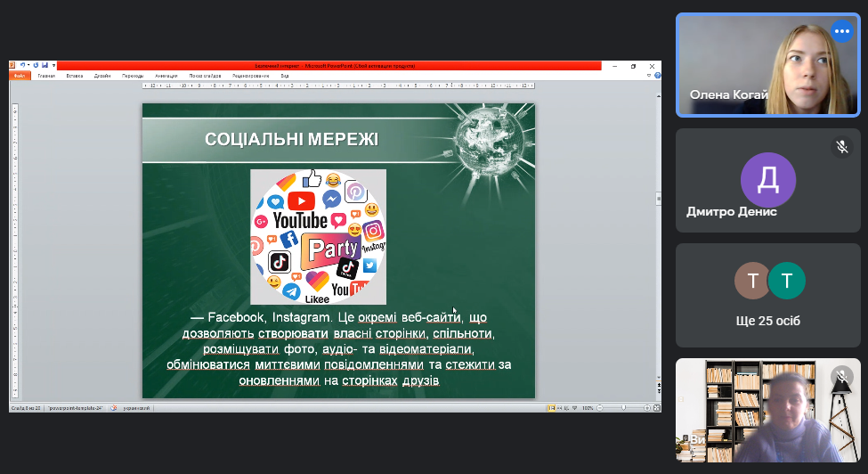The height and width of the screenshot is (474, 868).
Task: Open the Файл tab
Action: click(x=20, y=76)
